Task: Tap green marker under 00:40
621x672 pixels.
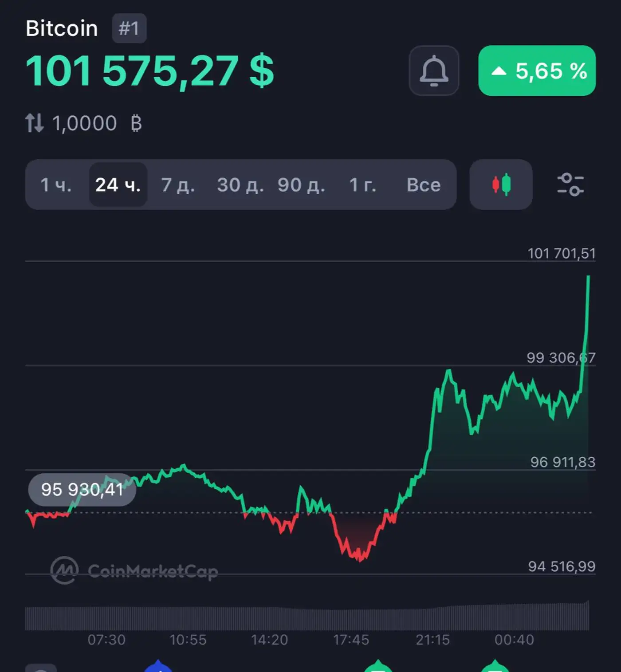Action: pyautogui.click(x=495, y=667)
